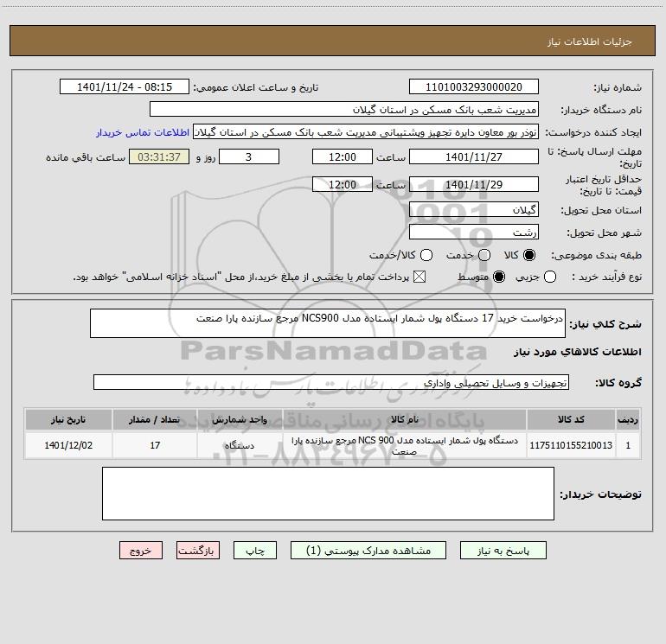
Task: Click the 'پاسخ به نیاز' button
Action: (x=503, y=551)
